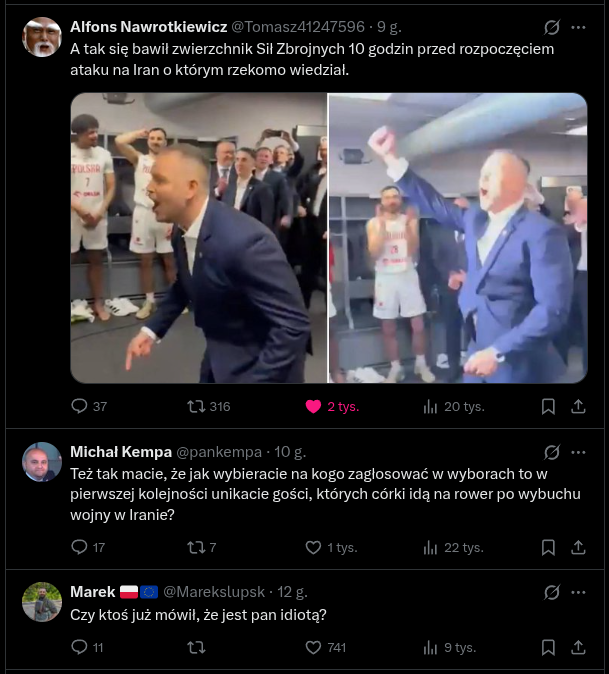Open more options on Marek's post

tap(579, 592)
